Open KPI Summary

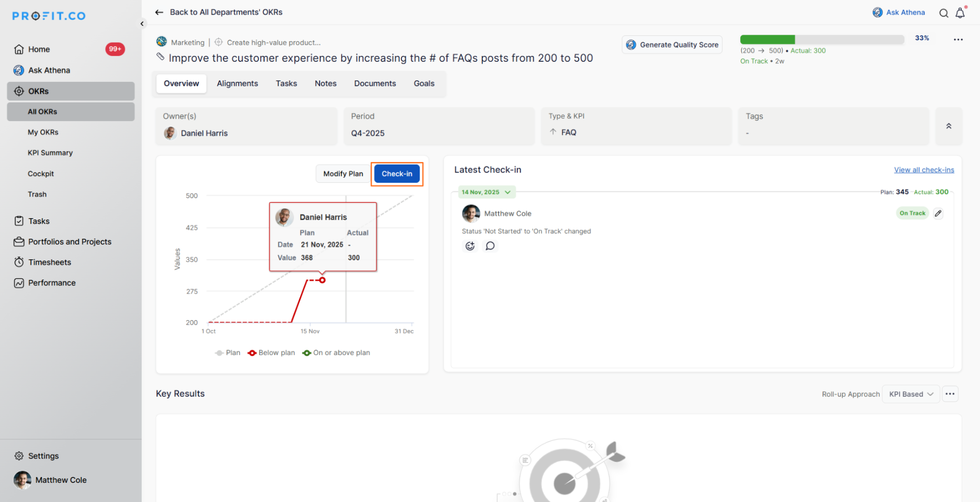click(x=50, y=153)
